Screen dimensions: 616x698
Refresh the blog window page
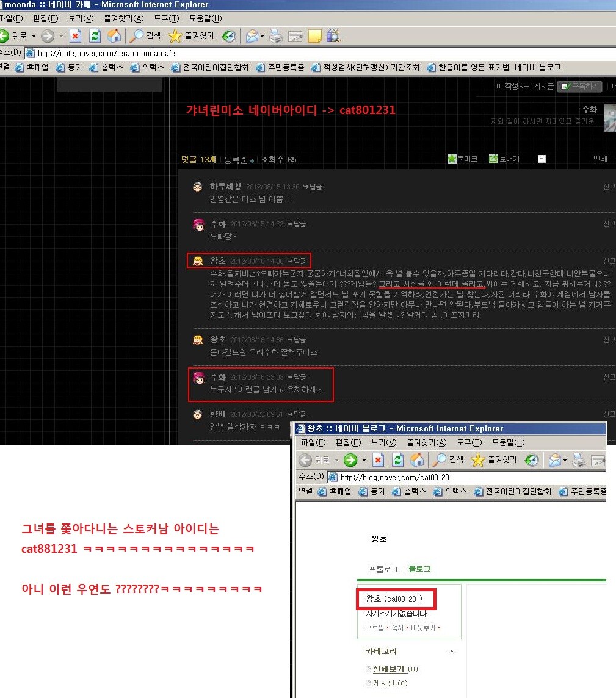click(x=397, y=459)
